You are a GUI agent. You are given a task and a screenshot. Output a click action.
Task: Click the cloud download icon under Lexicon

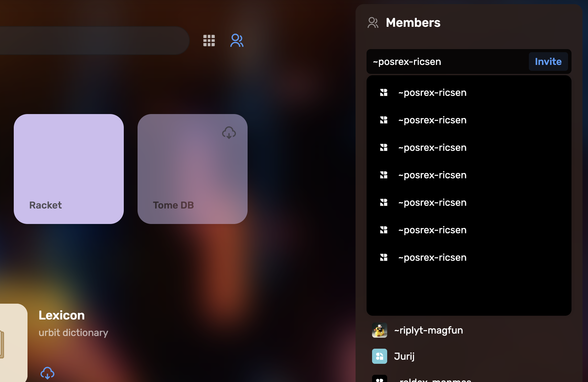[47, 373]
